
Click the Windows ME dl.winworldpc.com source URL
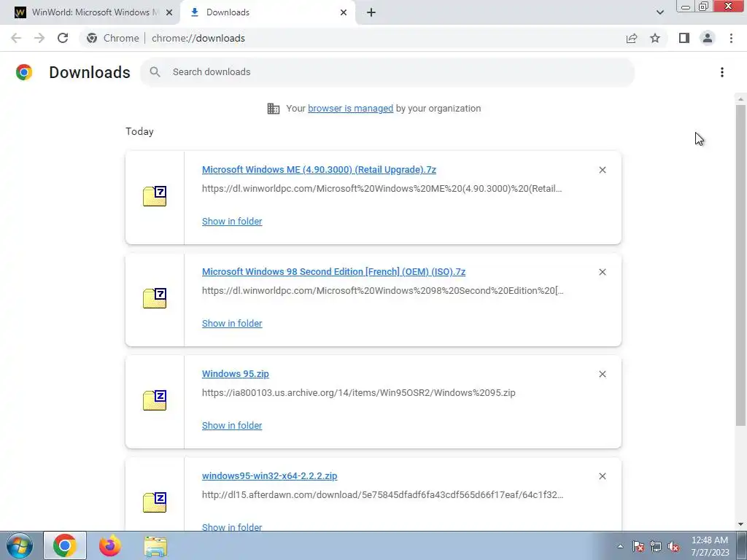coord(382,189)
